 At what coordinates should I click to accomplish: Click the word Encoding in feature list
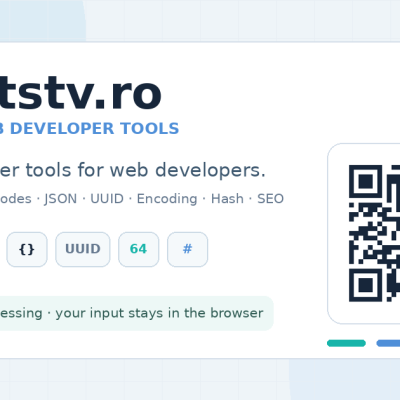[x=167, y=199]
